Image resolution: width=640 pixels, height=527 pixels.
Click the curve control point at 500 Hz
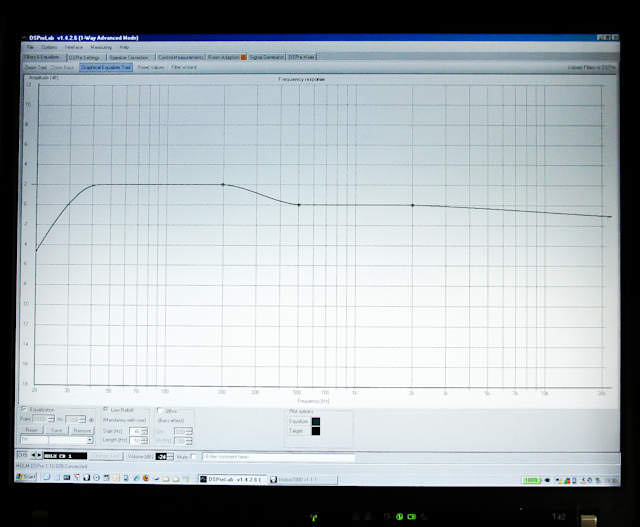click(x=299, y=205)
